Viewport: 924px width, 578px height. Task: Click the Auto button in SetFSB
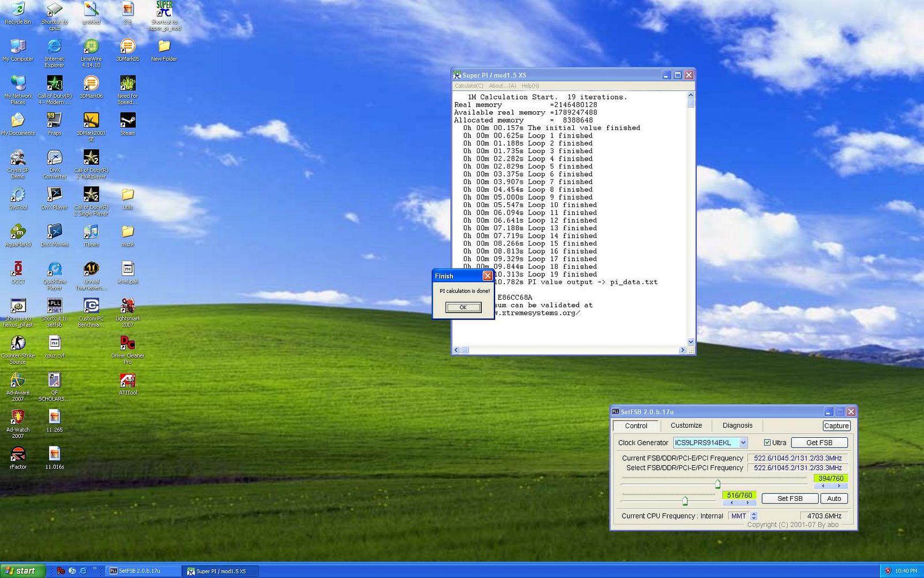834,498
